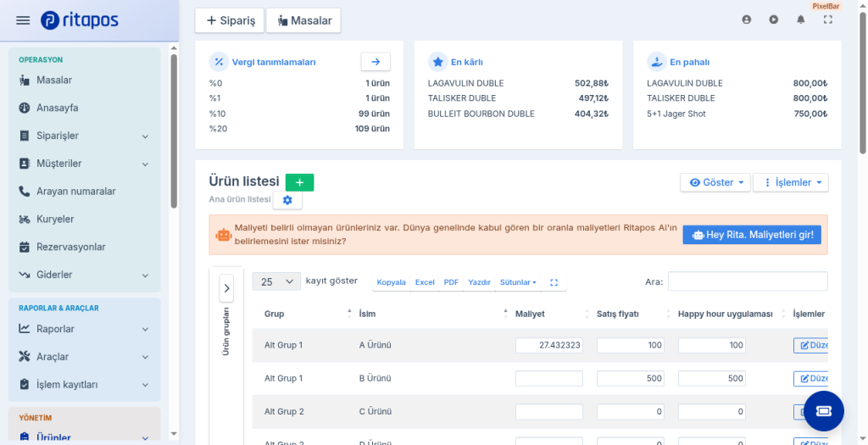Open the 25 records-per-page dropdown
The image size is (868, 445).
[276, 281]
